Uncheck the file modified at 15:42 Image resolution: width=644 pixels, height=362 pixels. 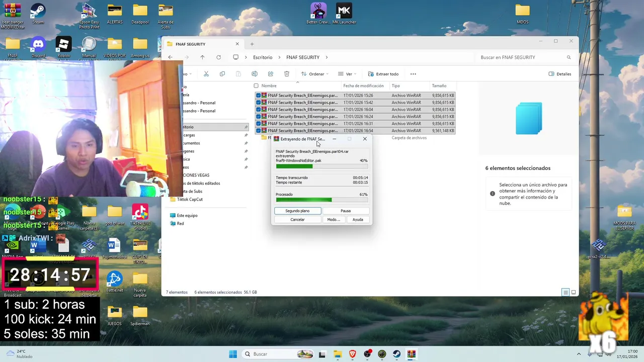258,103
